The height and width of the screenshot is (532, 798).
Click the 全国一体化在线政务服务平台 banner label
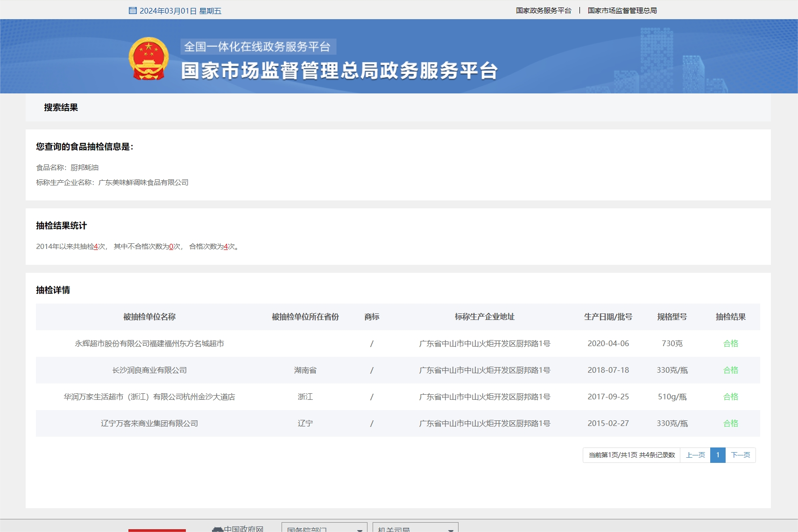point(257,46)
